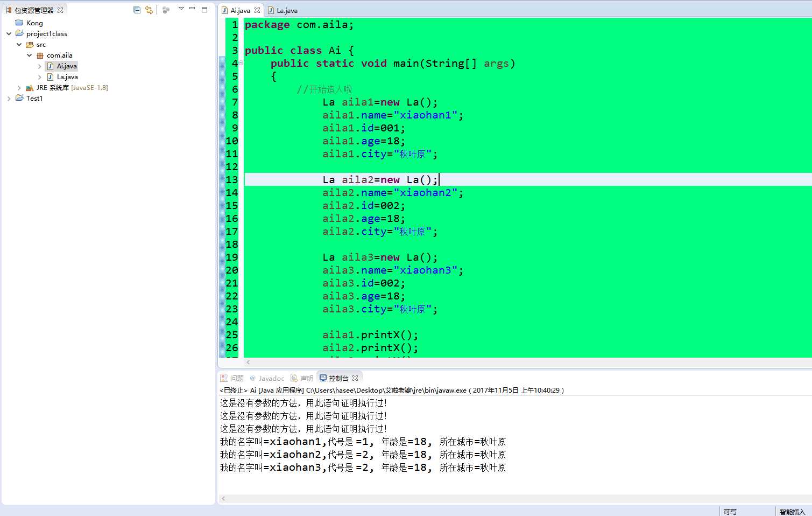Select the Test1 project label
The height and width of the screenshot is (516, 812).
[x=34, y=98]
